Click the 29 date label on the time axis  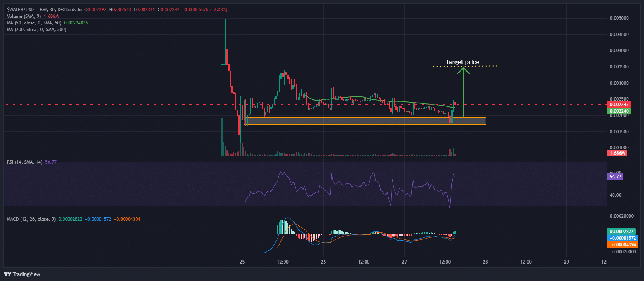click(566, 262)
